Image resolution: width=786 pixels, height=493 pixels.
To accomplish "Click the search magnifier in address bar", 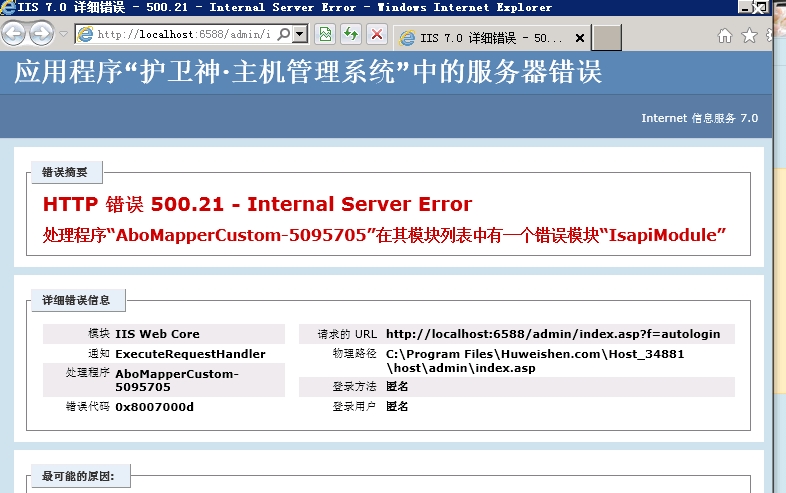I will [284, 34].
